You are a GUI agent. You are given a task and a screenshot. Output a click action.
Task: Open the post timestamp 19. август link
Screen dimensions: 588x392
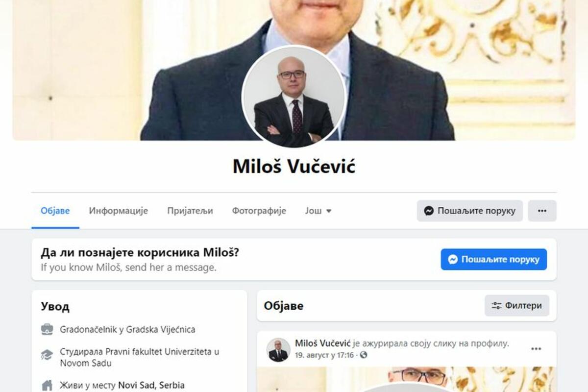(x=324, y=355)
